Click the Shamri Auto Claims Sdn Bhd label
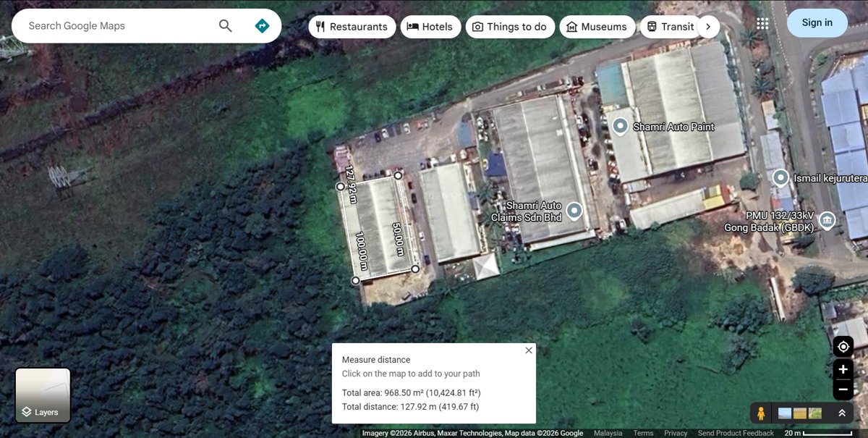Viewport: 868px width, 438px height. click(527, 211)
